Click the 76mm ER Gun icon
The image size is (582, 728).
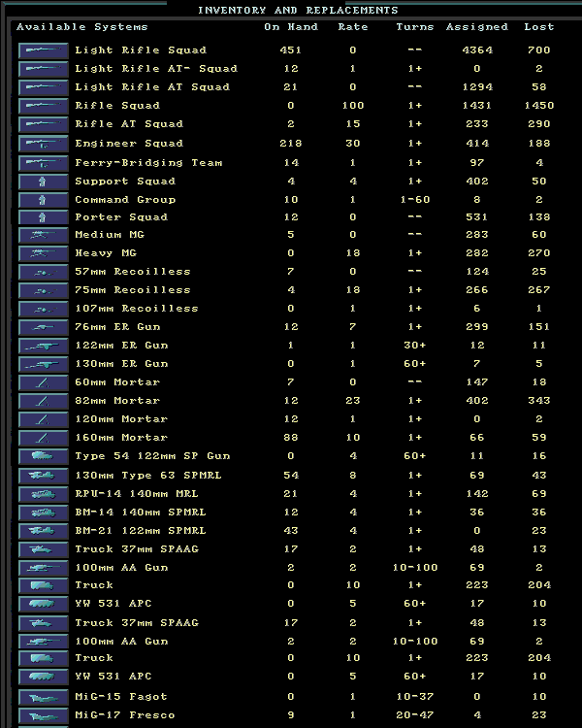click(44, 327)
